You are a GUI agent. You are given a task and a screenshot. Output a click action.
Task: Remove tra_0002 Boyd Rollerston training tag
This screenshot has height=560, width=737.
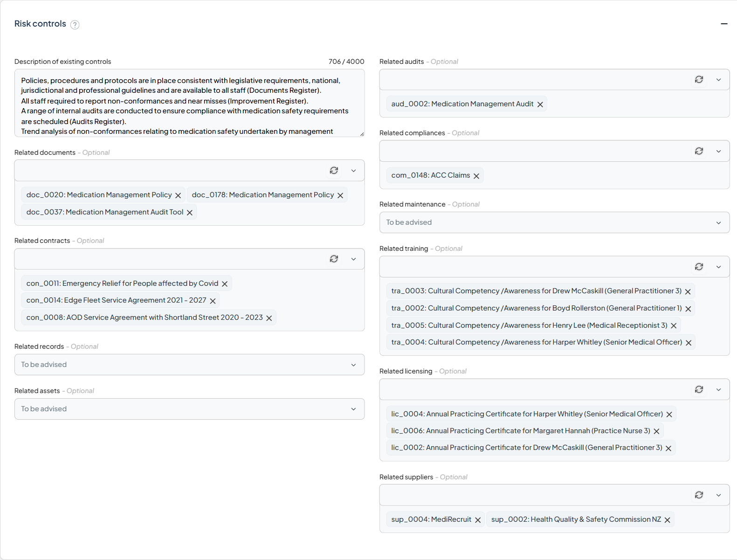(688, 309)
